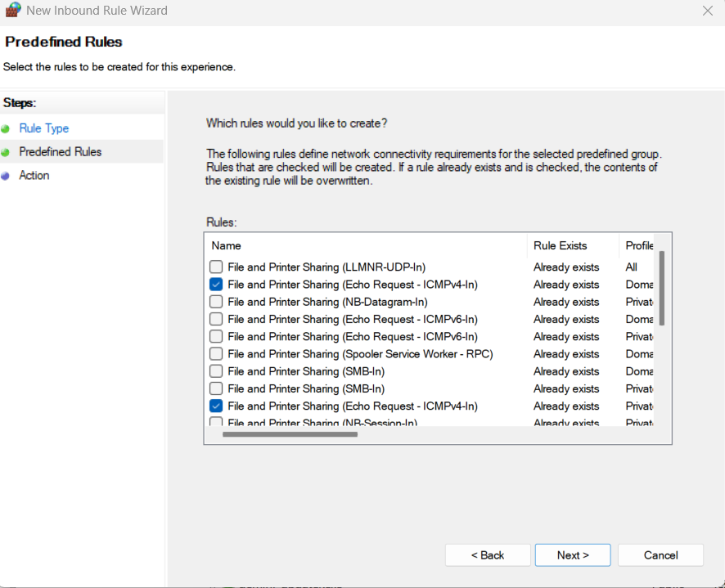The height and width of the screenshot is (588, 725).
Task: Select the Domain profile SMB-In rule checkbox
Action: point(216,371)
